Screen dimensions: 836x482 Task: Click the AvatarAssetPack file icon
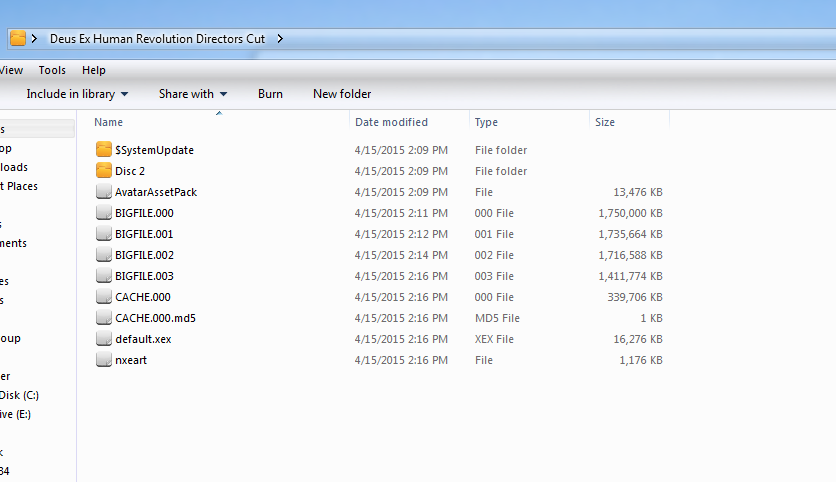pyautogui.click(x=104, y=192)
